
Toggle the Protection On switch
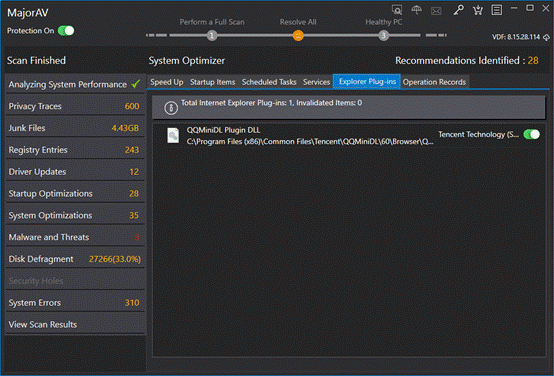click(66, 31)
